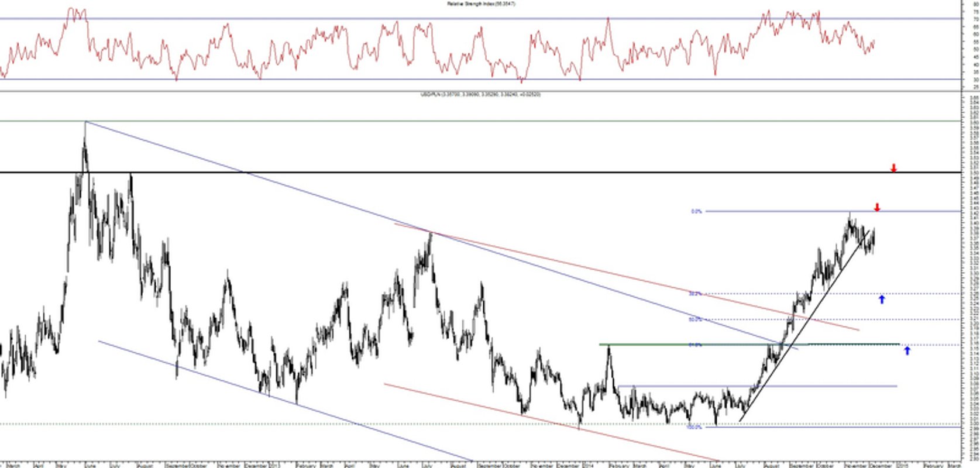Select the 50.0% Fibonacci level label
This screenshot has width=980, height=468.
[x=695, y=319]
